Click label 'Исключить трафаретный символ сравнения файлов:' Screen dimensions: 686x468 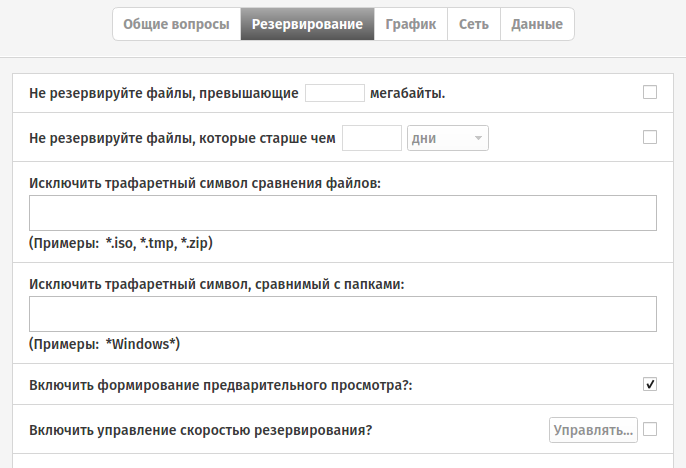click(x=205, y=183)
